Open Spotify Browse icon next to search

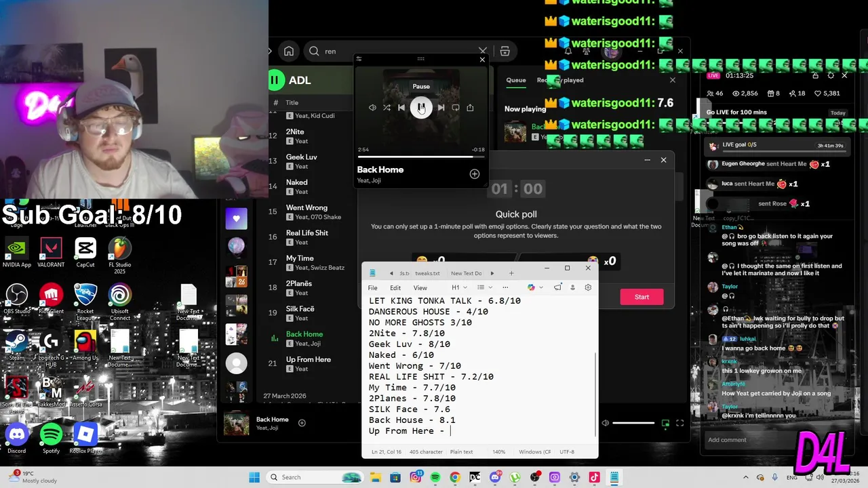click(505, 52)
